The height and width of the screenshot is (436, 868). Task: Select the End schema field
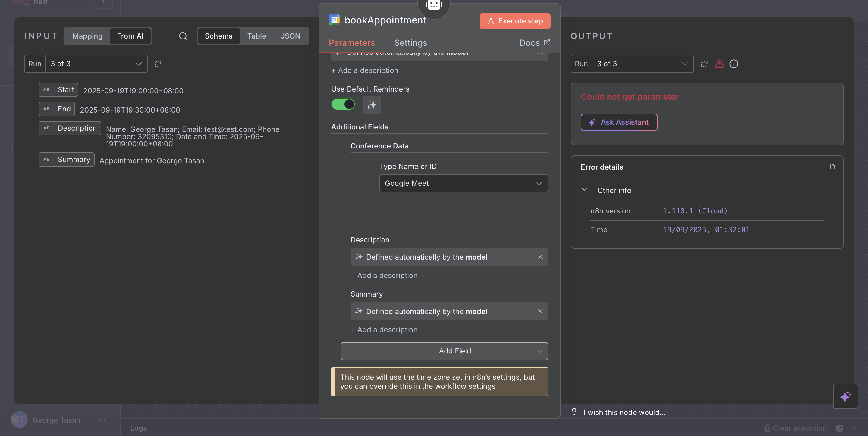pos(57,109)
